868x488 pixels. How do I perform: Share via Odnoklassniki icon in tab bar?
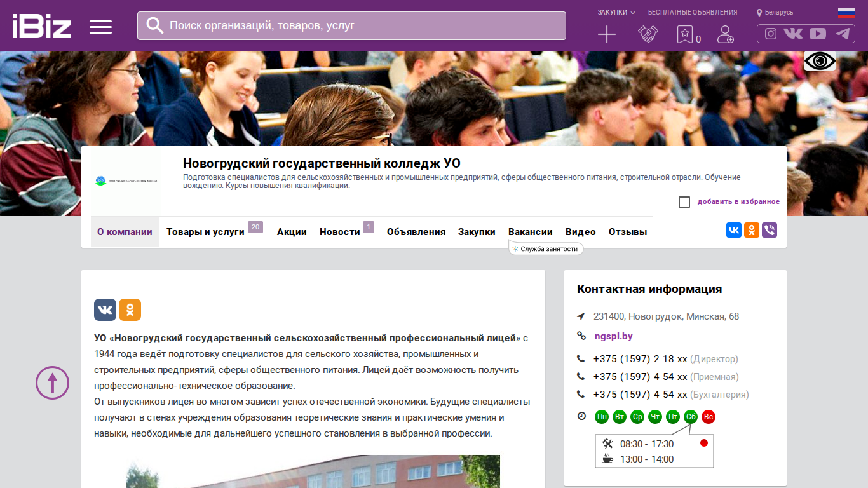[x=752, y=230]
